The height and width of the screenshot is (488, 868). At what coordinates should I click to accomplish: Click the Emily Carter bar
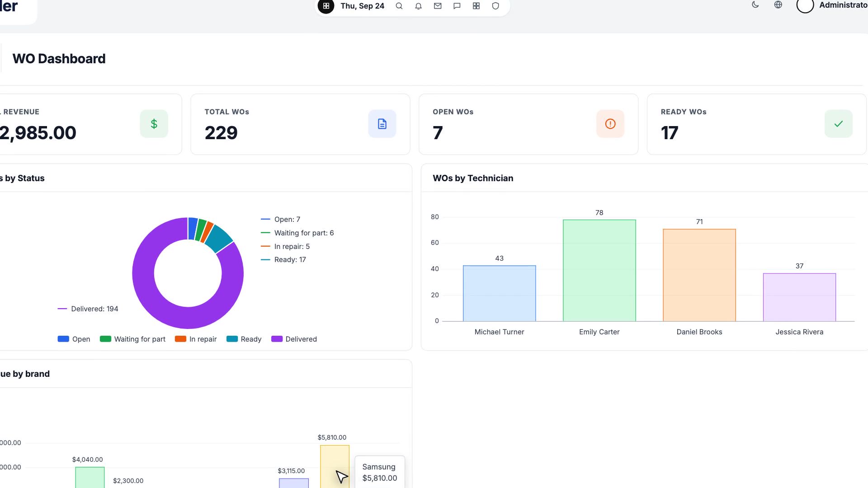point(599,271)
